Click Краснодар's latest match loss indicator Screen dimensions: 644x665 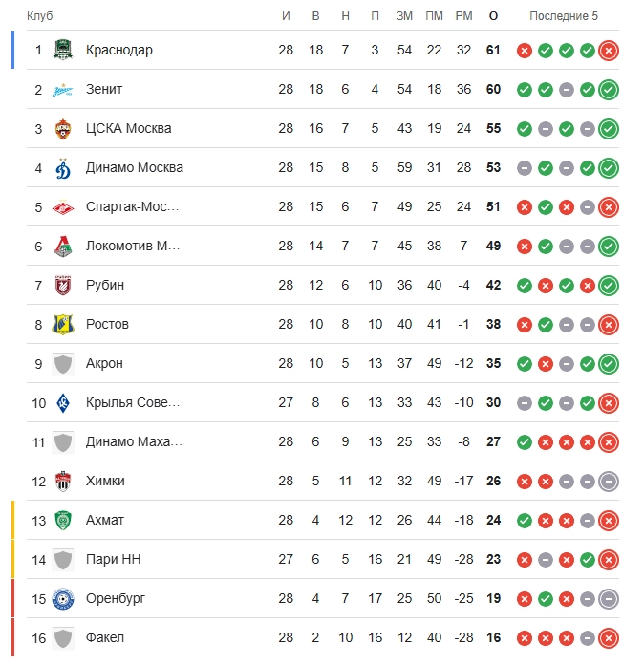coord(609,51)
